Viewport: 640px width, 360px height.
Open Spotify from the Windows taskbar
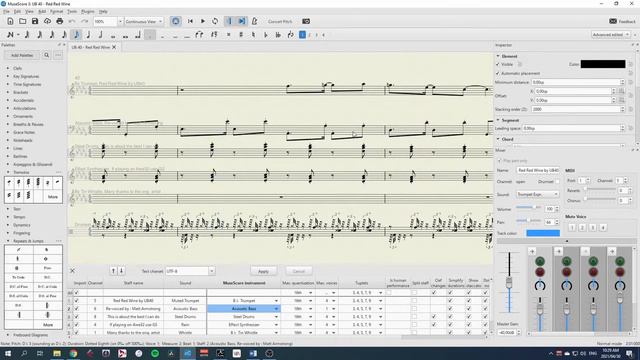[x=155, y=353]
